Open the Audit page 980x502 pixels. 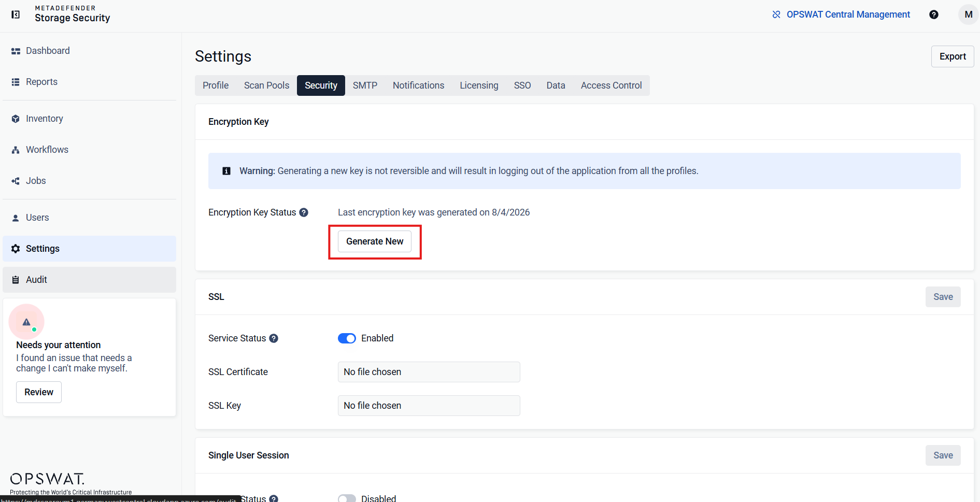pos(89,280)
